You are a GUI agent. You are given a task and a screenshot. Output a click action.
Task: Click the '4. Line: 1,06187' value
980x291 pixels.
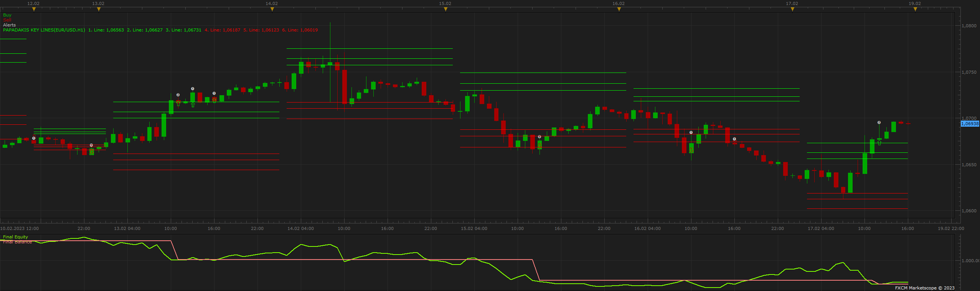[223, 30]
